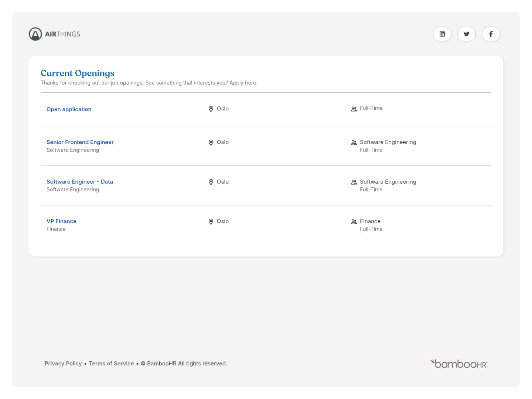Open the Senior Frontend Engineer job posting
Viewport: 532px width, 399px height.
coord(80,142)
